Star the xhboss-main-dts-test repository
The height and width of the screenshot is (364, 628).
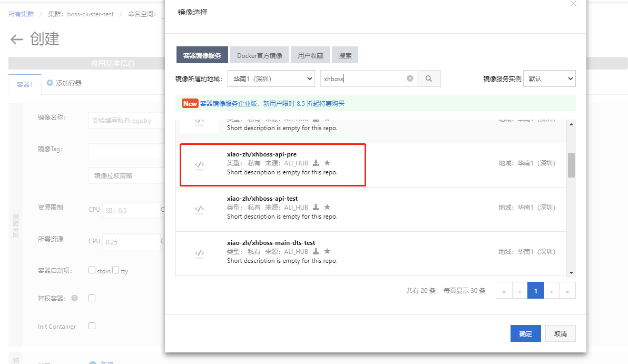[x=327, y=251]
